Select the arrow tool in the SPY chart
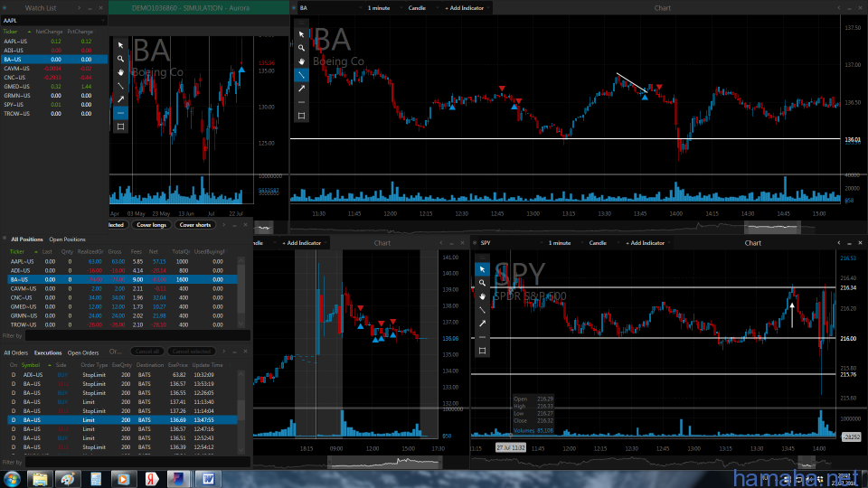This screenshot has height=488, width=868. 482,324
